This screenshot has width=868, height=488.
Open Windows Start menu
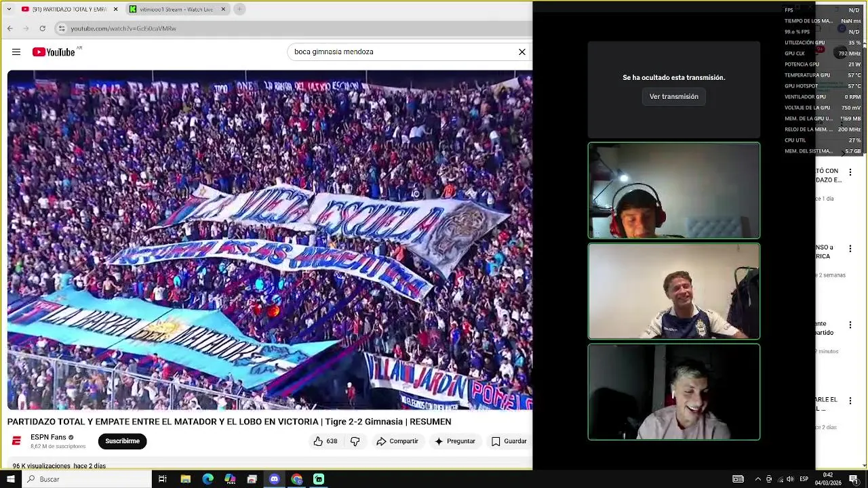[11, 479]
